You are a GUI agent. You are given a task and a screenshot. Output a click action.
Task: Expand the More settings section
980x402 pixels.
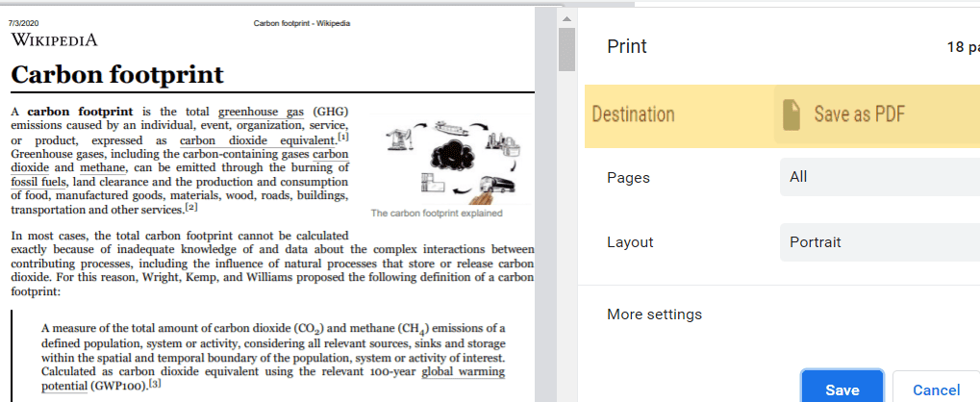click(654, 314)
